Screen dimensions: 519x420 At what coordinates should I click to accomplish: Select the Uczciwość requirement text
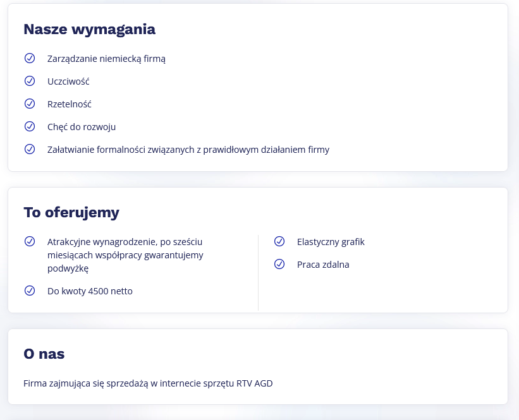(68, 81)
